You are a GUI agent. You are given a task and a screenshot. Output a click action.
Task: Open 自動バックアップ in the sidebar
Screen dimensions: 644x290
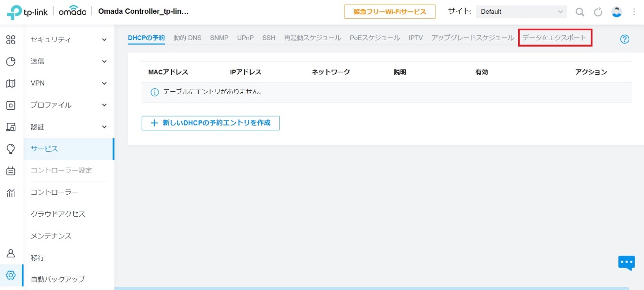pyautogui.click(x=58, y=279)
